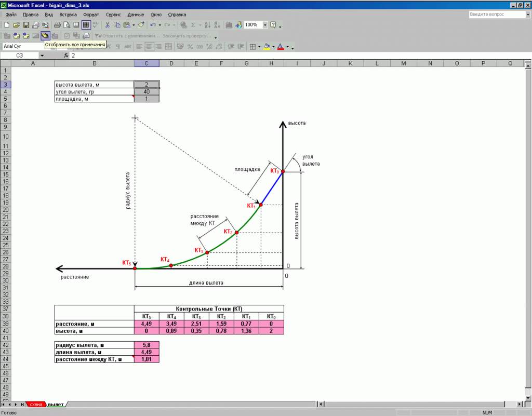
Task: Open the Borders dropdown arrow
Action: pos(259,47)
